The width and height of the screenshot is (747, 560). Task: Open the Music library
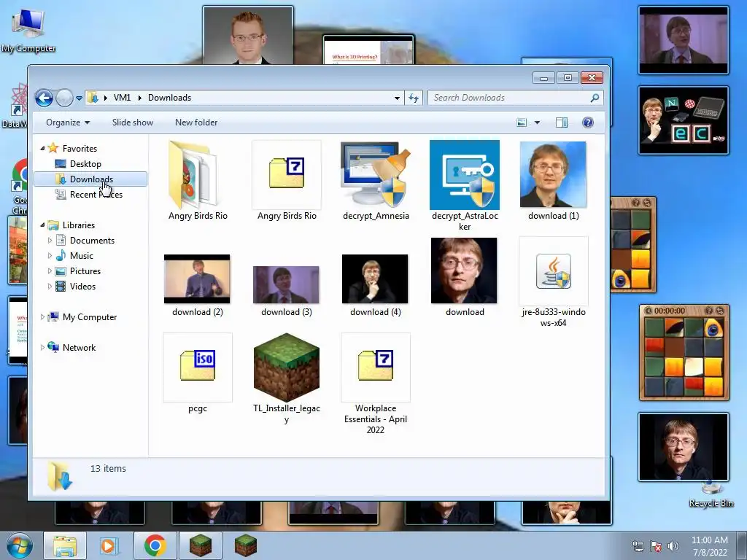tap(82, 256)
